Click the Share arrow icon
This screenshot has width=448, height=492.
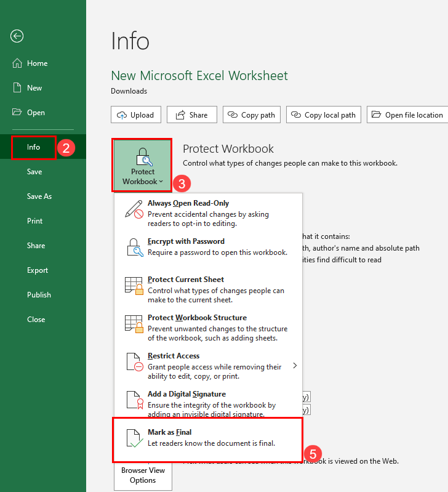pos(180,115)
